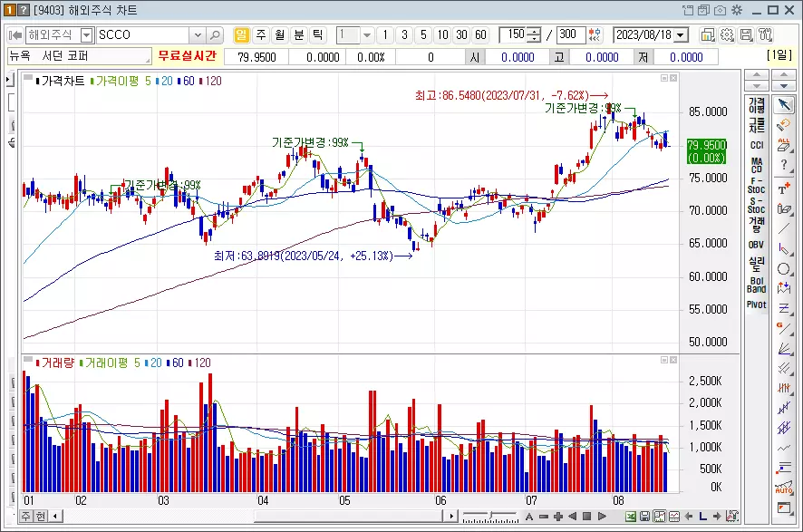
Task: Select the 월 monthly period tab
Action: click(278, 34)
